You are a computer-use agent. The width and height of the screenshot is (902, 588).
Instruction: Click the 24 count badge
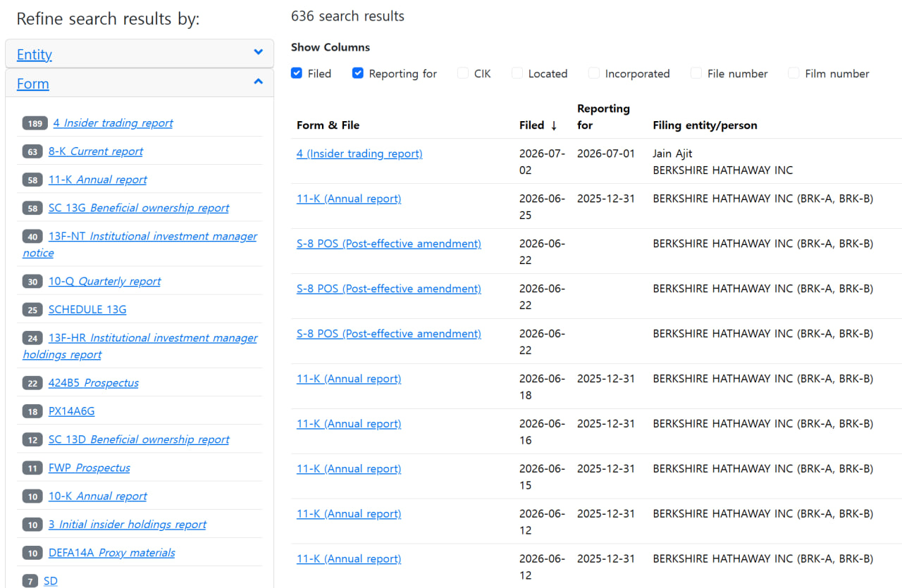coord(32,338)
